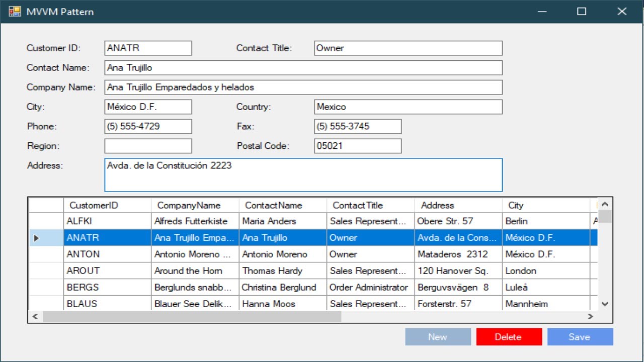Click the Phone field (5) 555-4729
The height and width of the screenshot is (362, 644).
tap(148, 127)
